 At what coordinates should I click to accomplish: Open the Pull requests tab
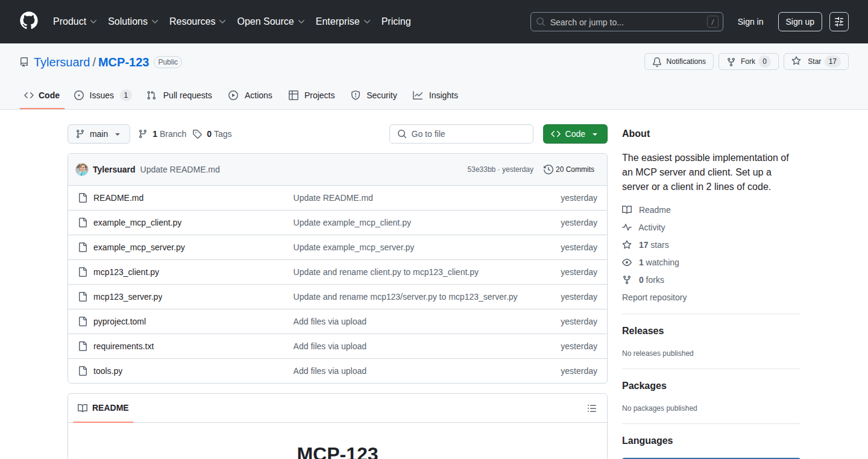pyautogui.click(x=180, y=95)
